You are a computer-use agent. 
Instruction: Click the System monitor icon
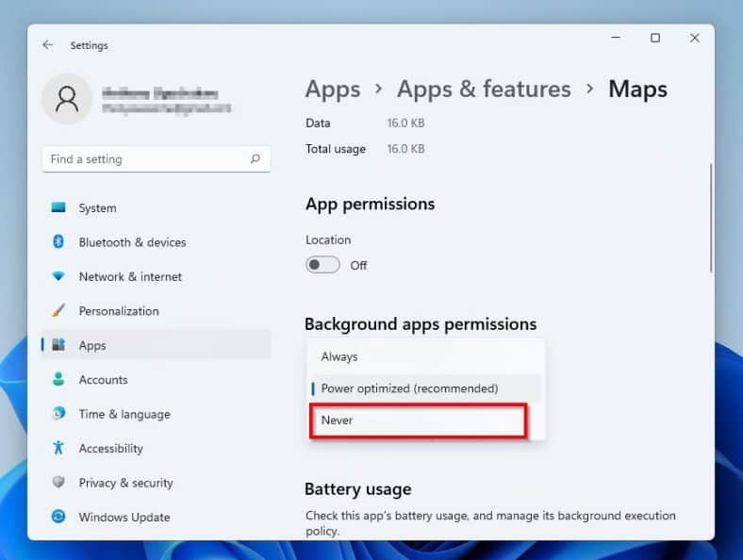pyautogui.click(x=58, y=207)
